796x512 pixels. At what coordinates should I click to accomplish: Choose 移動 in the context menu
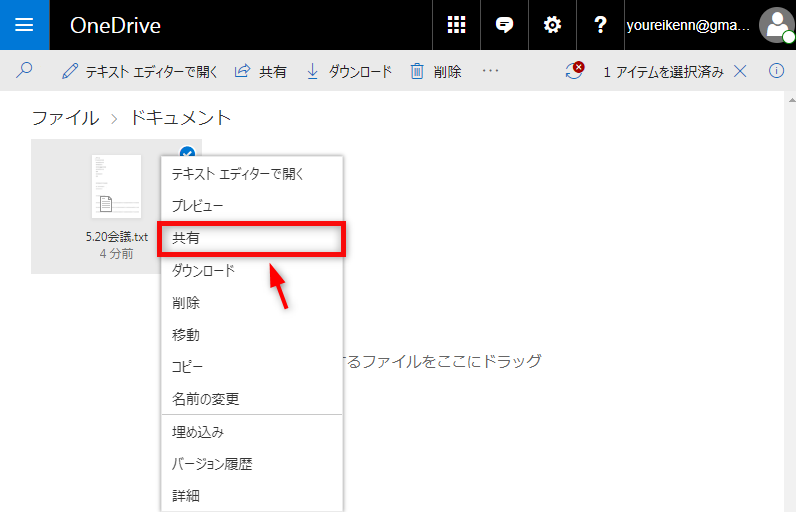coord(252,334)
